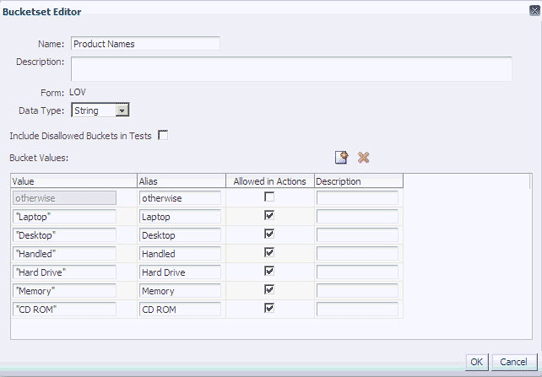Click the Allowed in Actions column header
The height and width of the screenshot is (377, 542).
pos(270,181)
